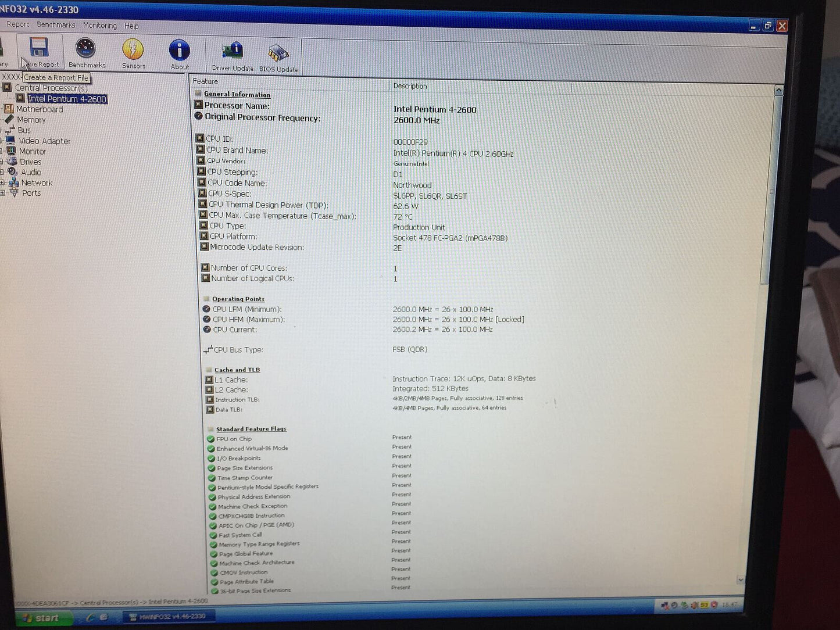This screenshot has width=840, height=630.
Task: Click the scrollbar down arrow
Action: [740, 580]
